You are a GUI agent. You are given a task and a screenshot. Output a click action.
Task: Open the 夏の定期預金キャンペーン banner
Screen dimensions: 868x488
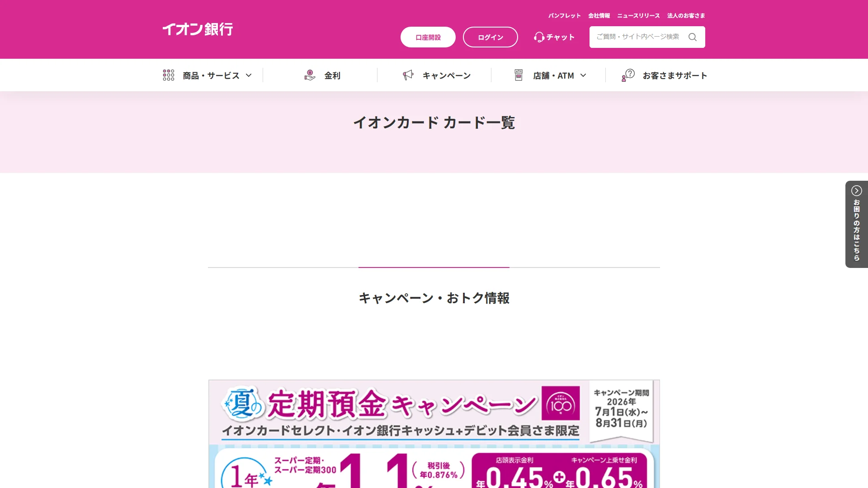434,434
